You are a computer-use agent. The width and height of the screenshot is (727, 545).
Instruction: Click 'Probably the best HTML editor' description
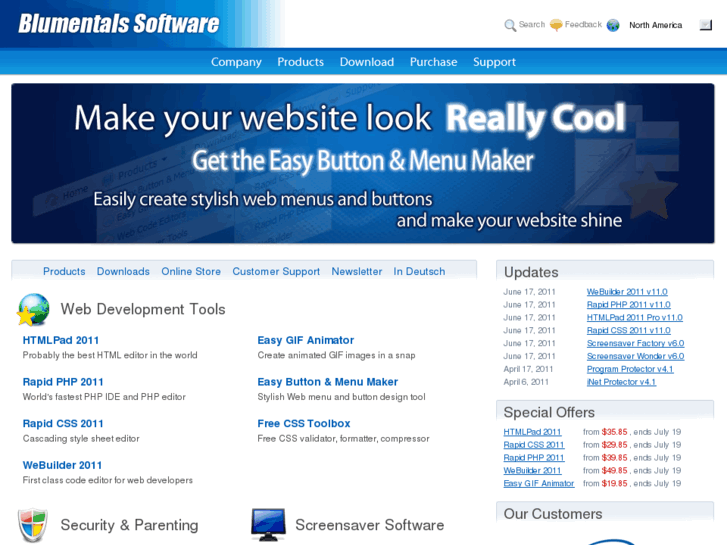click(x=110, y=355)
